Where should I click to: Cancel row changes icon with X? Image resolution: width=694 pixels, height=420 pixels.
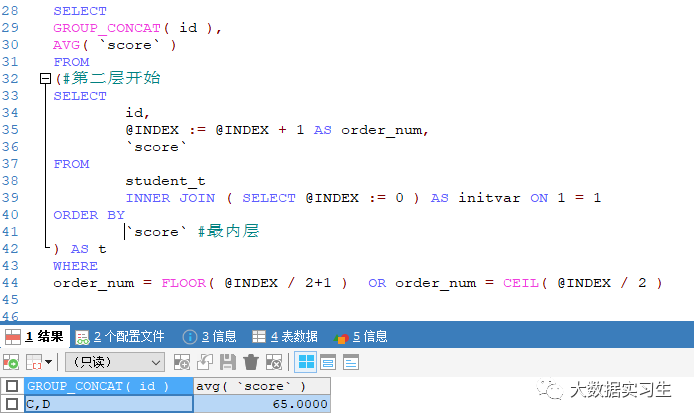pos(274,362)
